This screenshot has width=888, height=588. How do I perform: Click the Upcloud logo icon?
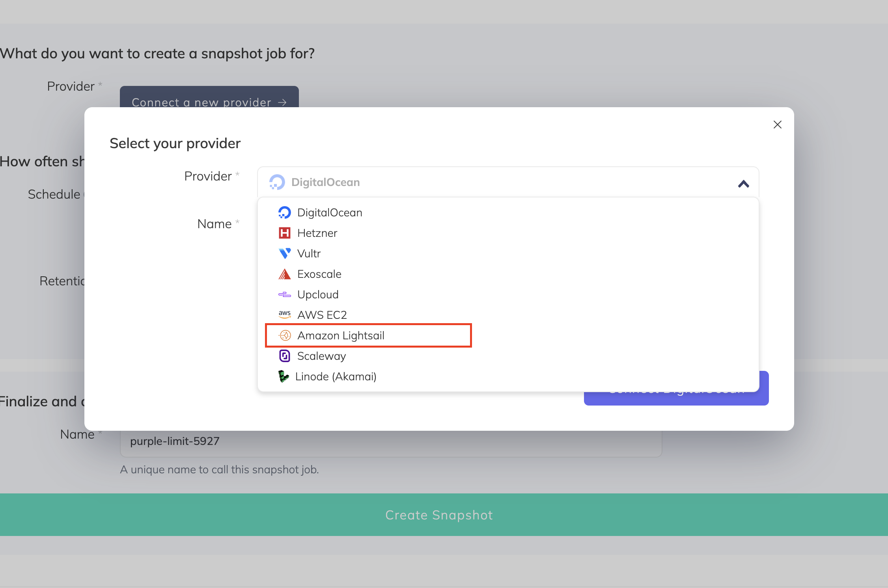[x=284, y=294]
